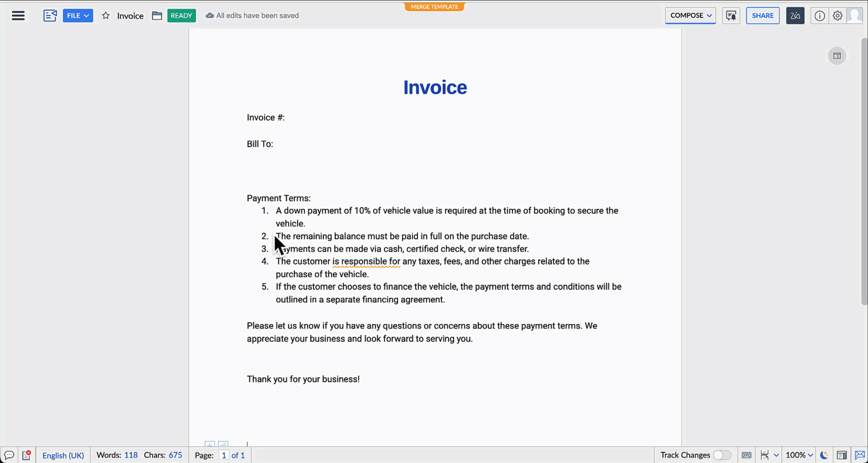The width and height of the screenshot is (868, 463).
Task: Open the comments icon in status bar
Action: tap(9, 455)
